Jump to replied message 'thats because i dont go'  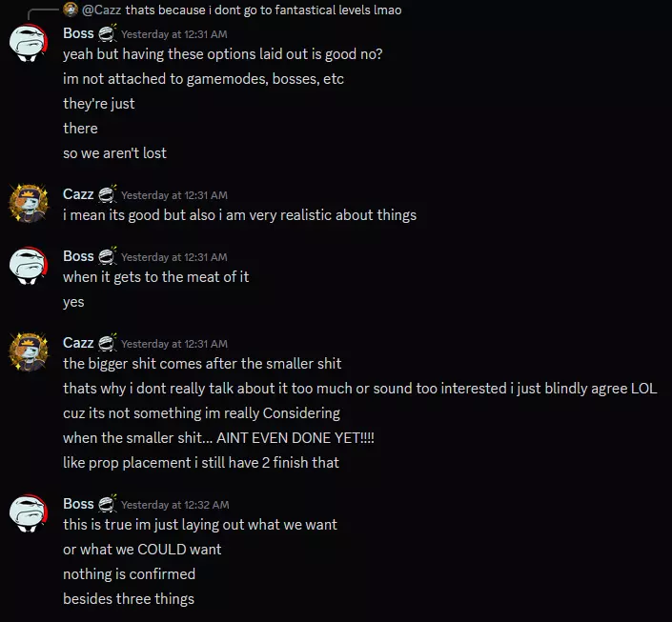(263, 10)
